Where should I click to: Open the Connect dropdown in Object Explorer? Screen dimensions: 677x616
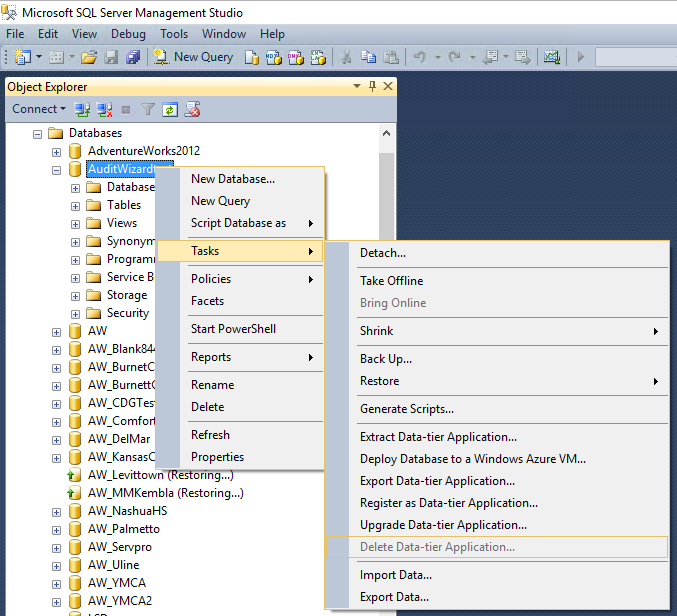39,109
